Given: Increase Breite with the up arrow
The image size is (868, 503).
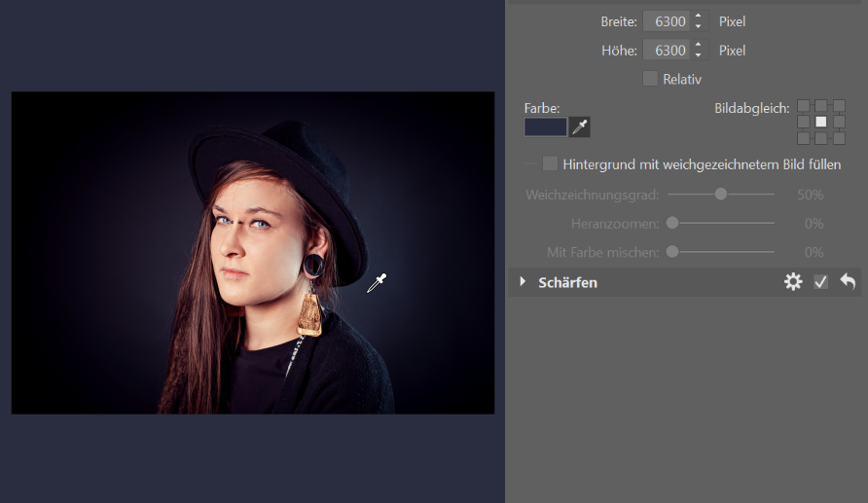Looking at the screenshot, I should (x=698, y=17).
